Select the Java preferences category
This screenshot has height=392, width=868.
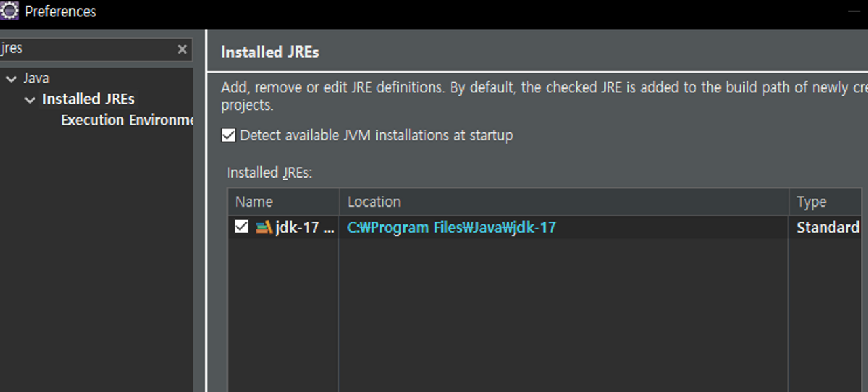coord(36,78)
